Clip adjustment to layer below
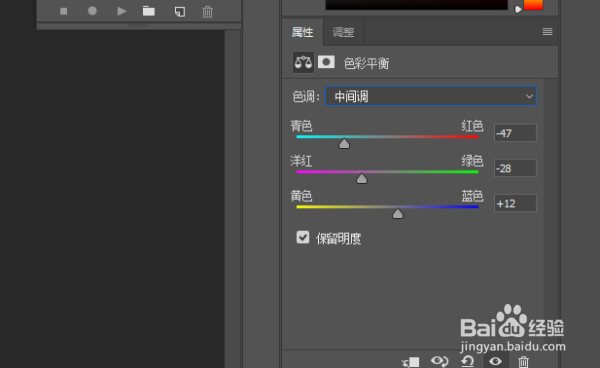Image resolution: width=600 pixels, height=368 pixels. (x=411, y=361)
